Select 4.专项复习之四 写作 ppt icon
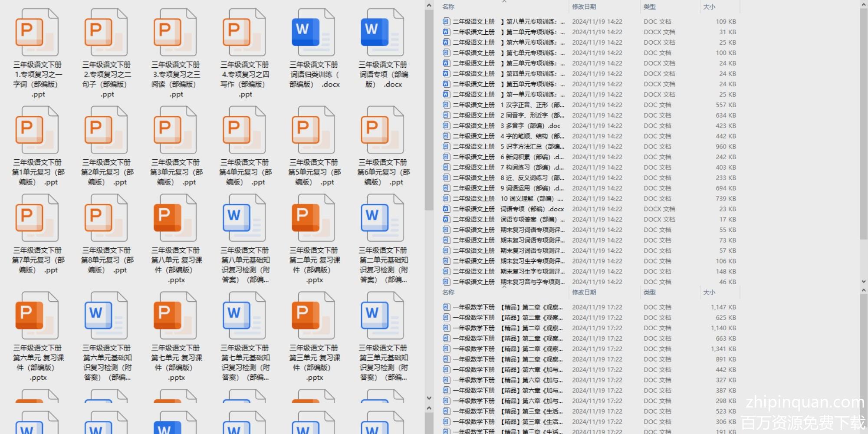The image size is (868, 434). (244, 33)
